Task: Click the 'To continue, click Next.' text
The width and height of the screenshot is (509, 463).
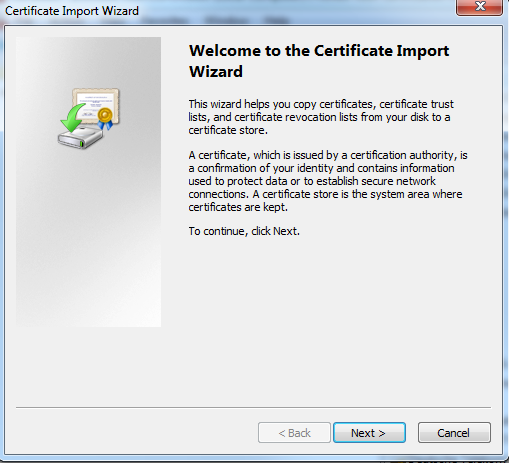Action: (244, 231)
